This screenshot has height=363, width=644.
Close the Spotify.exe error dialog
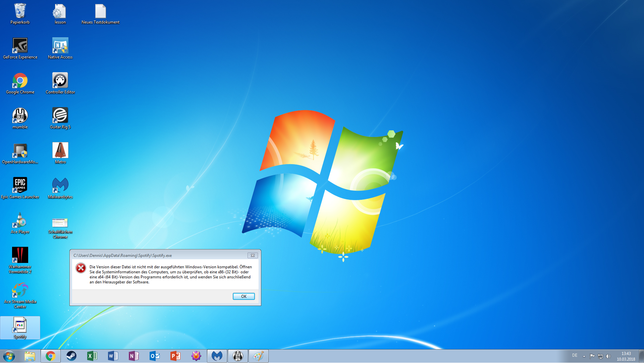(253, 255)
